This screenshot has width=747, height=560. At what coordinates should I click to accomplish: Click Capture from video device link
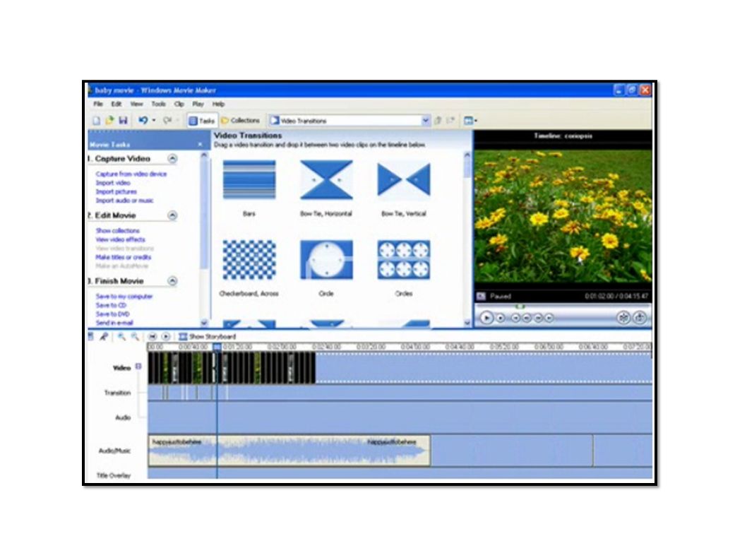(x=131, y=174)
